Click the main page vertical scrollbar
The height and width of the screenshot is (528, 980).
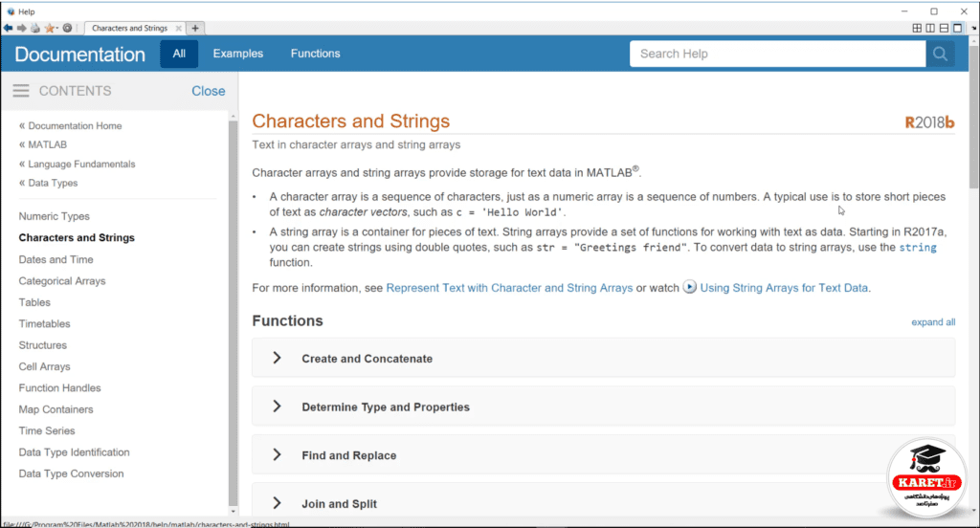click(973, 116)
